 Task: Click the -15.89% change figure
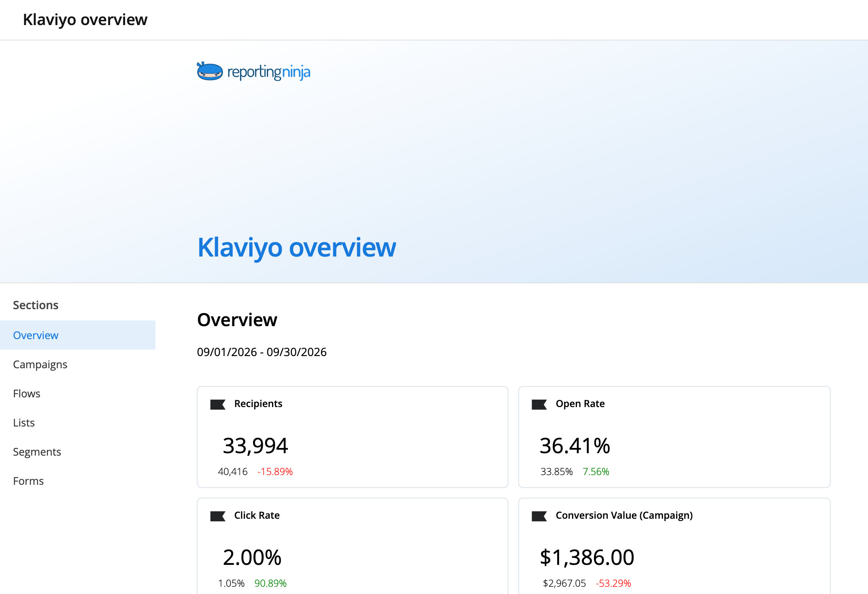[x=275, y=471]
